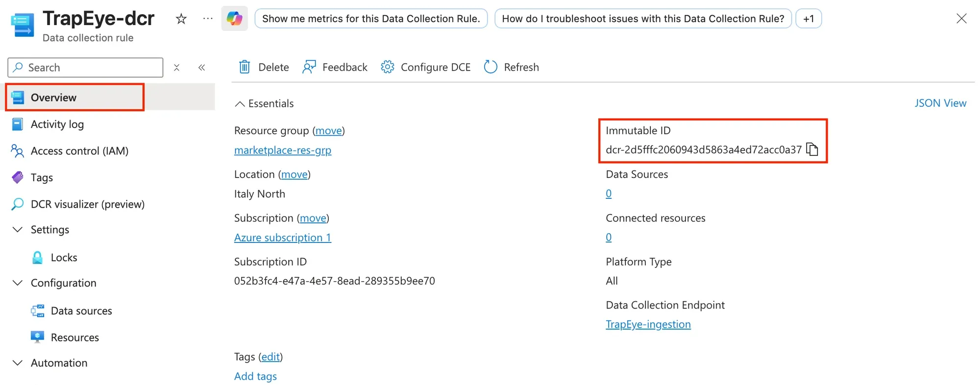The width and height of the screenshot is (980, 385).
Task: Click move link next to Subscription
Action: pos(313,218)
